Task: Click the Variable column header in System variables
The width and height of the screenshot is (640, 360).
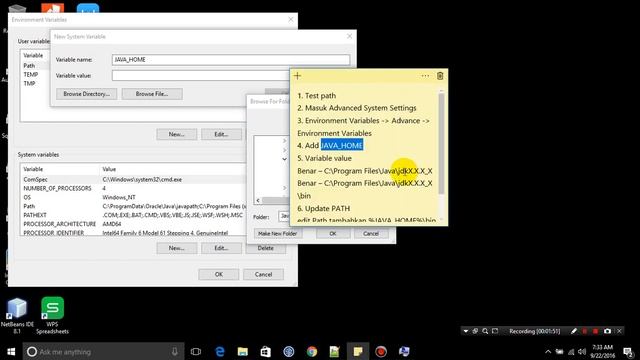Action: (x=60, y=169)
